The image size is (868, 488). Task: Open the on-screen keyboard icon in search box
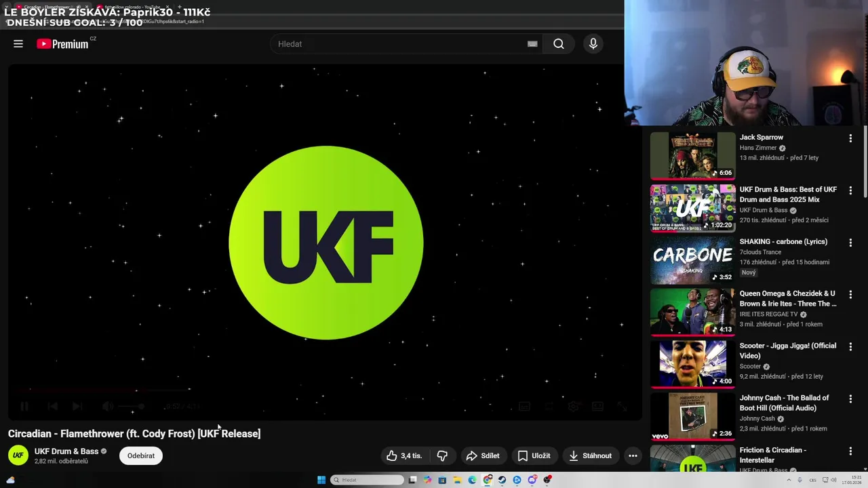point(532,44)
